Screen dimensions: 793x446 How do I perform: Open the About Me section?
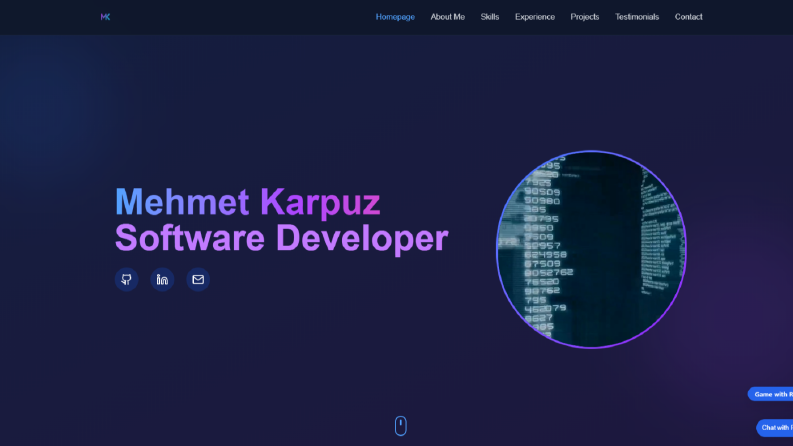(x=448, y=17)
